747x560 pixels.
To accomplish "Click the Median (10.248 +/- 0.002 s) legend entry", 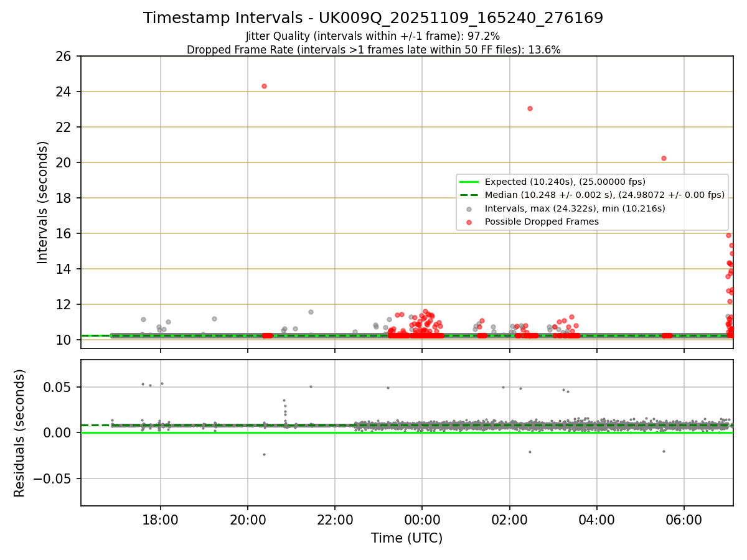I will pos(592,195).
